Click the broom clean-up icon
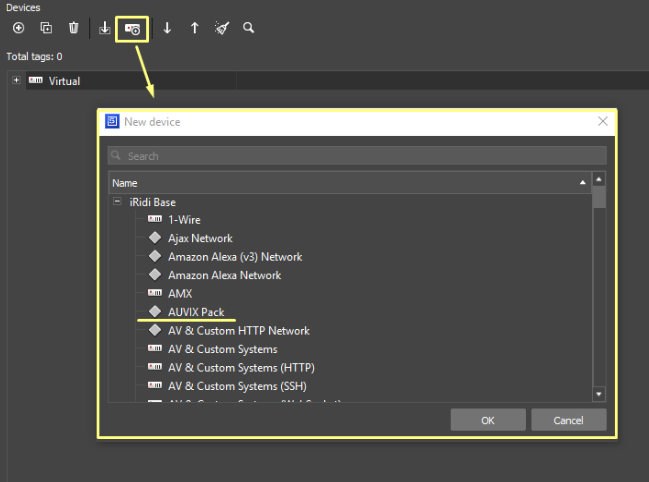 221,28
